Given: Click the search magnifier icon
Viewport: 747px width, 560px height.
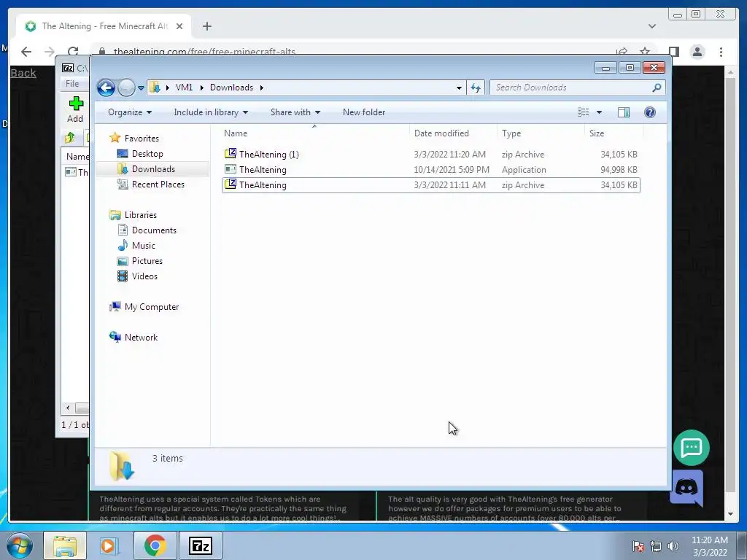Looking at the screenshot, I should [x=657, y=87].
